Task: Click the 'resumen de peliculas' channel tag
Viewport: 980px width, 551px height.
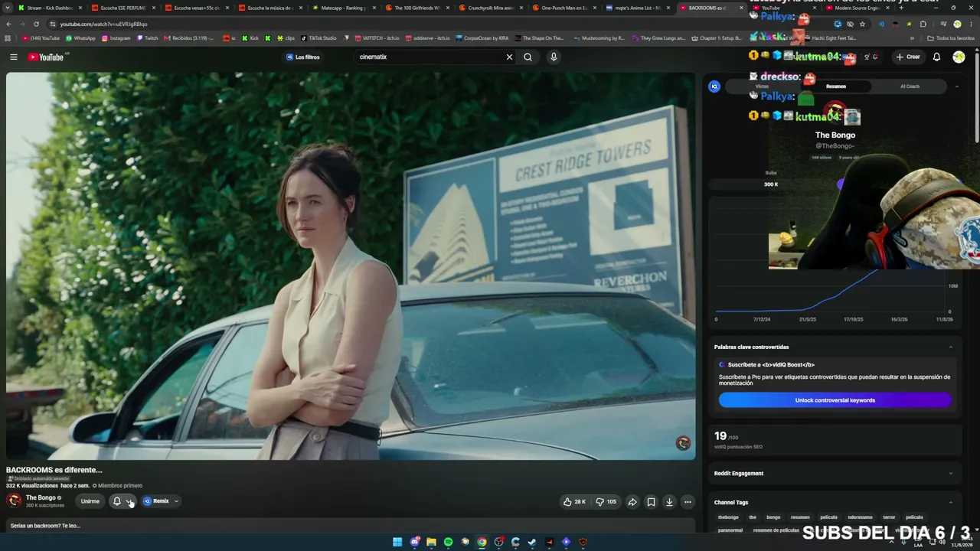Action: pos(776,530)
